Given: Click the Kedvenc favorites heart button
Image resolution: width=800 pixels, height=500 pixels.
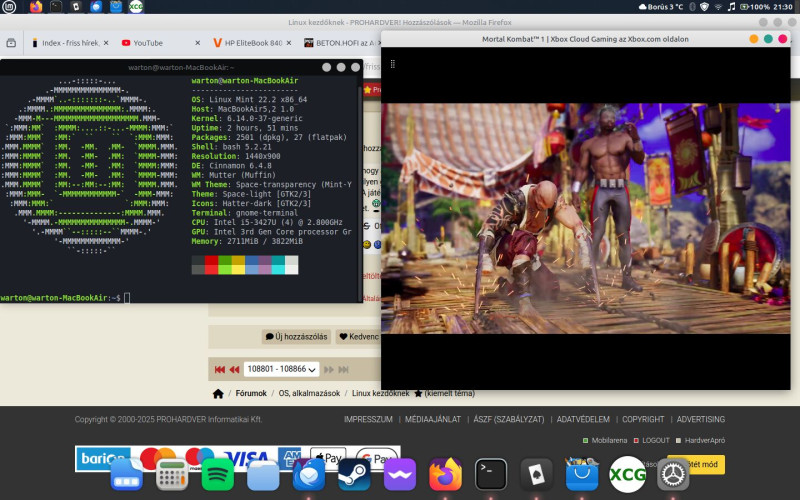Looking at the screenshot, I should coord(358,337).
